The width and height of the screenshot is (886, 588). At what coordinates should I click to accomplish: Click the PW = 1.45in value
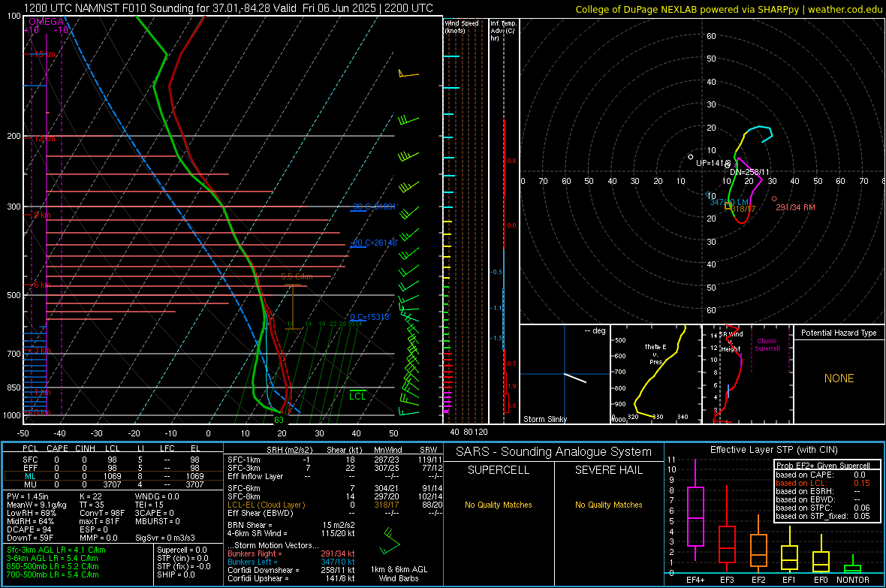pos(28,496)
